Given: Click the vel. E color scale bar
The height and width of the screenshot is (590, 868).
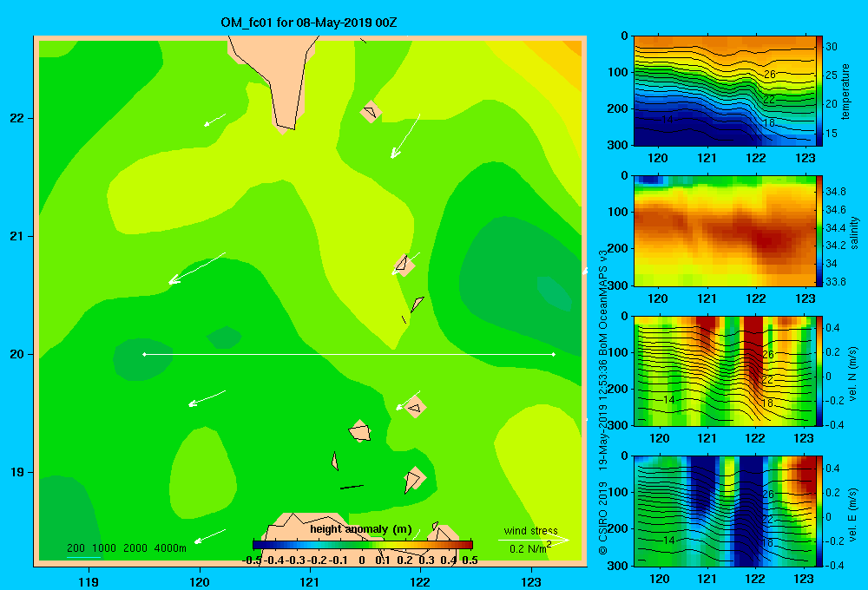Looking at the screenshot, I should coord(819,511).
